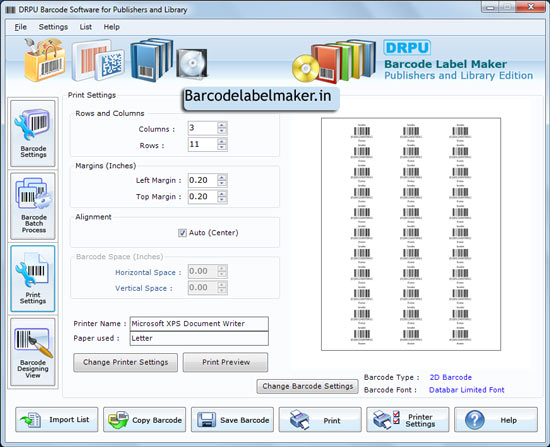Click the Save Barcode button
Viewport: 550px width, 447px height.
(x=232, y=420)
